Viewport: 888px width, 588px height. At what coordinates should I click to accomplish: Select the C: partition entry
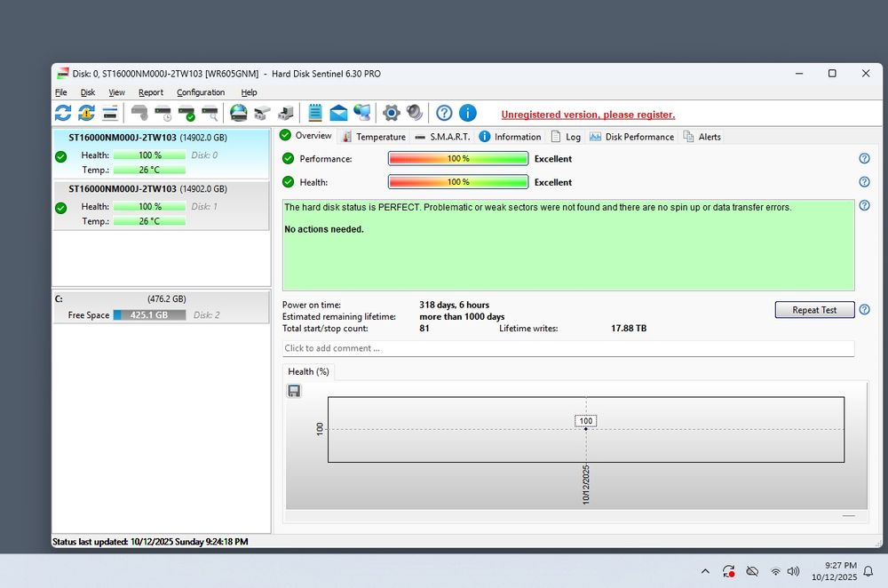162,307
